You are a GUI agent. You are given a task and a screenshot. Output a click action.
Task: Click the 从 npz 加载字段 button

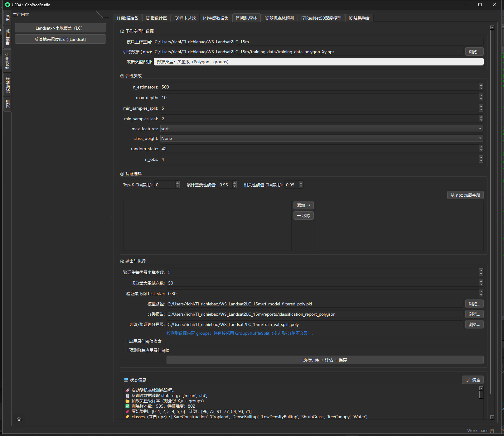pos(465,195)
